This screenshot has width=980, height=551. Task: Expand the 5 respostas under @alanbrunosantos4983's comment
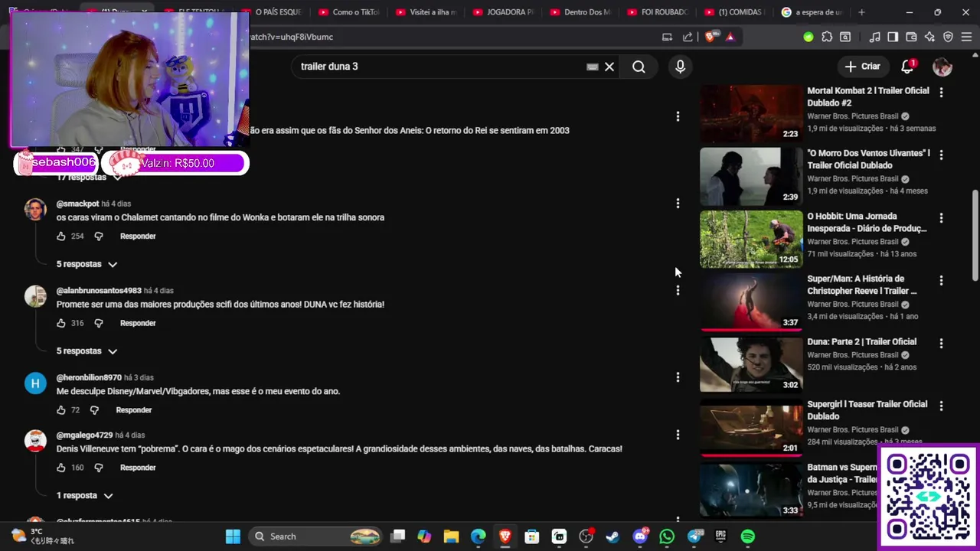click(x=87, y=351)
